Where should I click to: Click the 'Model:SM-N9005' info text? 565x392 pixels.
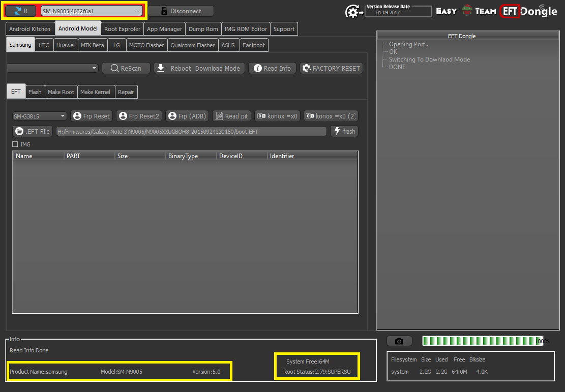click(122, 372)
